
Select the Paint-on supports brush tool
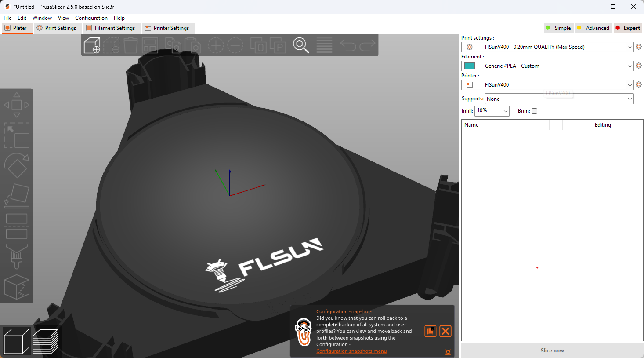(17, 256)
